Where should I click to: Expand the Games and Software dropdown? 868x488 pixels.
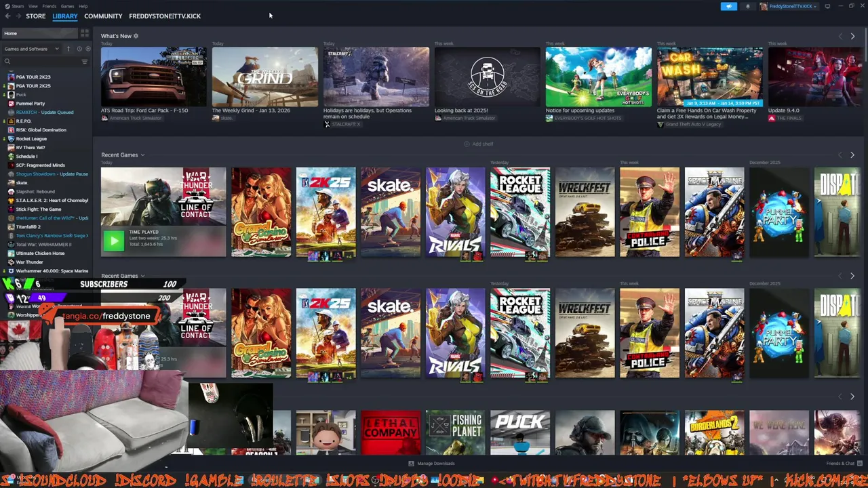click(31, 49)
